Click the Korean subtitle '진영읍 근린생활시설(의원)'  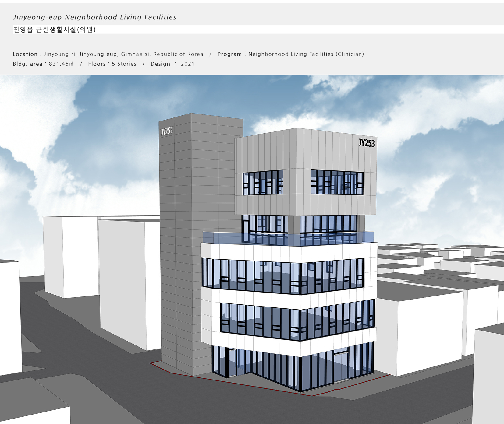(x=55, y=30)
